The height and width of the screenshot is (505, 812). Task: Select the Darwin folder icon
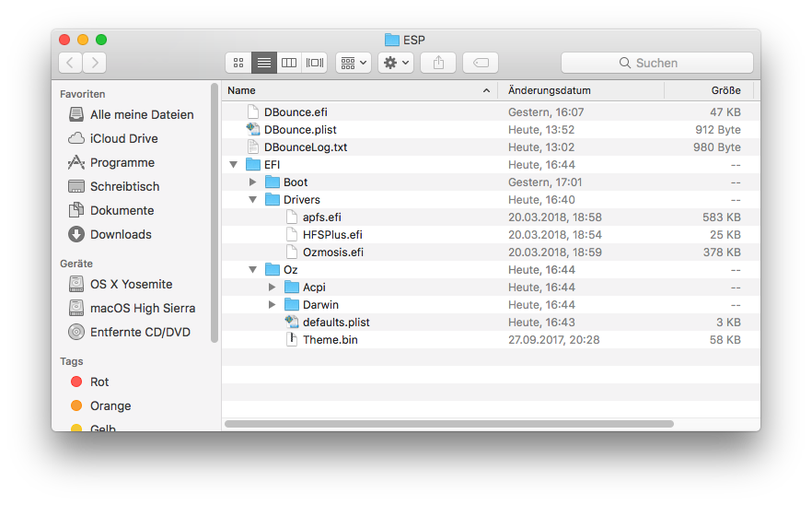coord(292,305)
